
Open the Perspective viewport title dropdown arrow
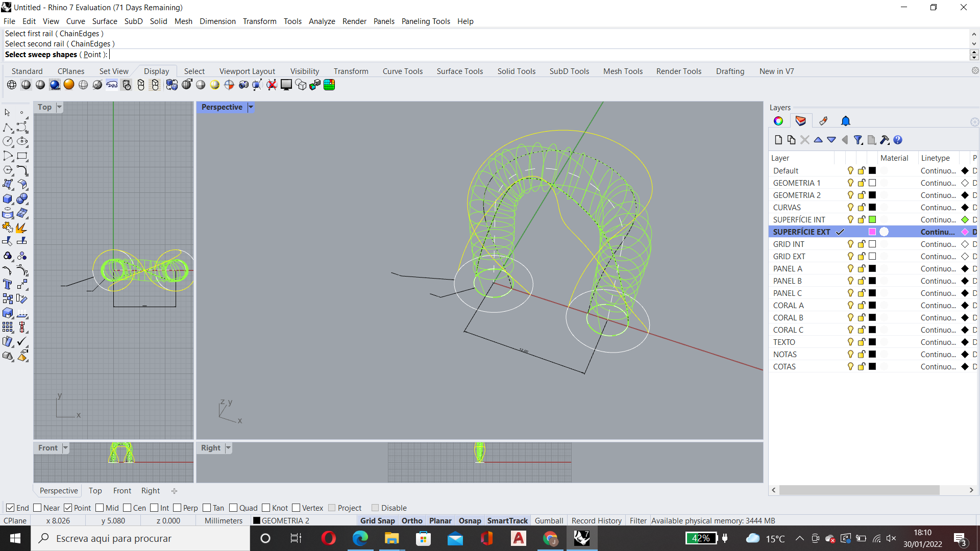[251, 107]
